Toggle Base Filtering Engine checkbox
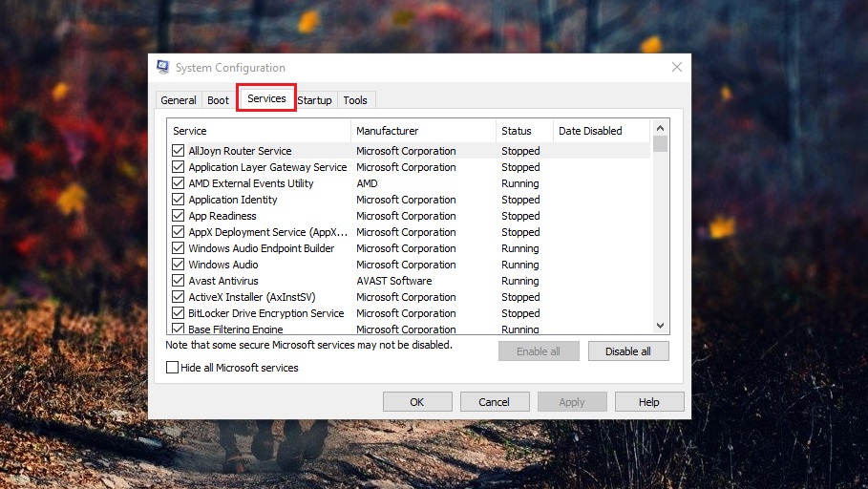 tap(178, 329)
